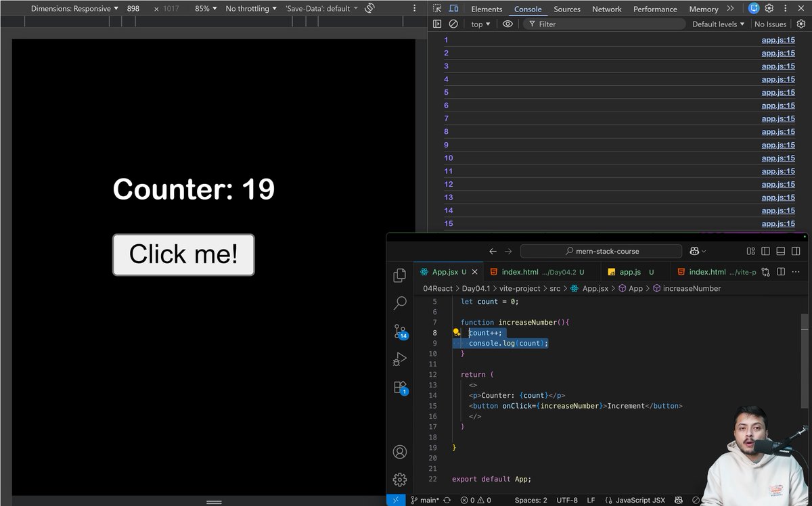Open the 'top' frame context dropdown
The height and width of the screenshot is (506, 812).
click(479, 24)
